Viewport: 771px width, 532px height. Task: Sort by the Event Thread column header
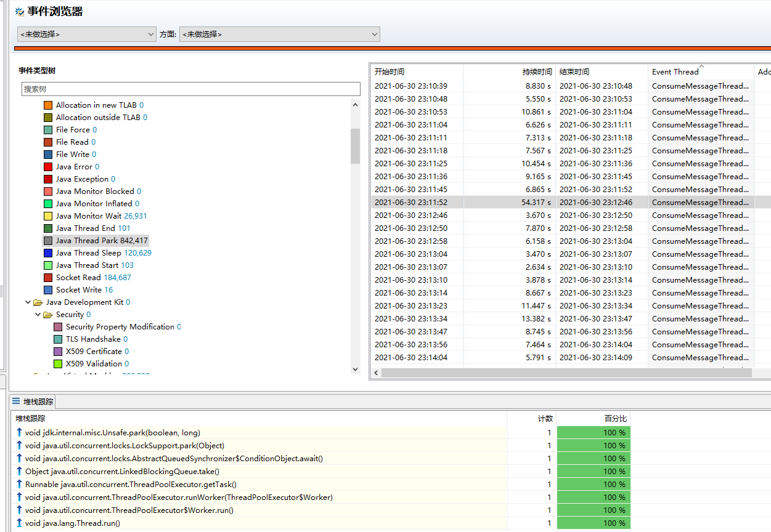(675, 72)
